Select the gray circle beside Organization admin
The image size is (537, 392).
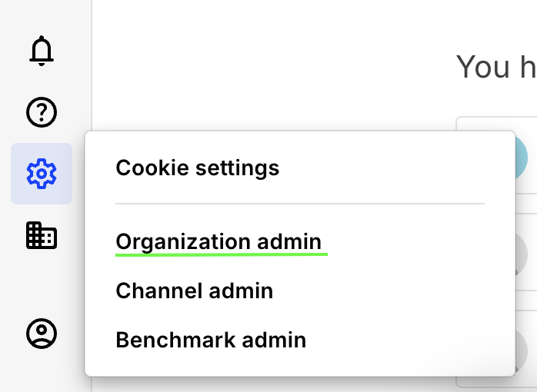pos(522,254)
